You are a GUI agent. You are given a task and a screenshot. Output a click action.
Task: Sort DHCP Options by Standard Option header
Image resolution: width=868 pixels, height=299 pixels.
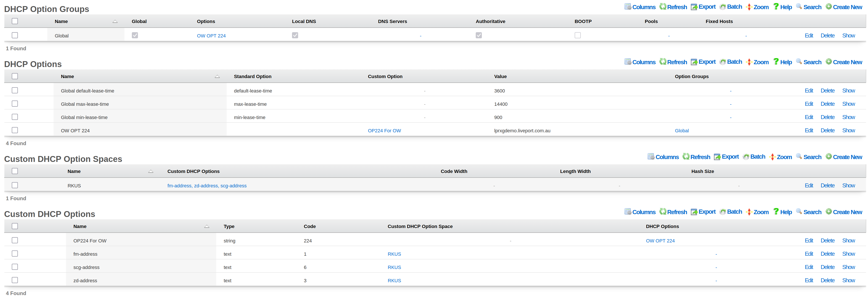253,76
